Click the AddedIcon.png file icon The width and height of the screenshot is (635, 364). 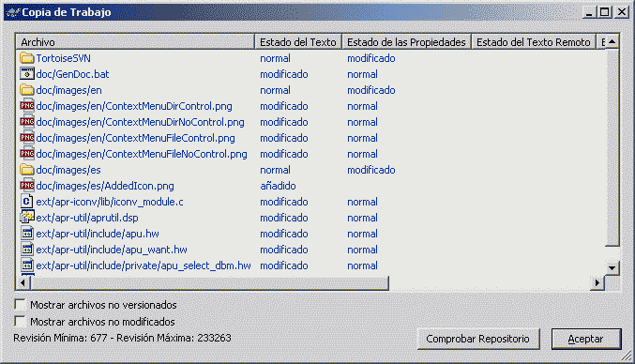[26, 186]
